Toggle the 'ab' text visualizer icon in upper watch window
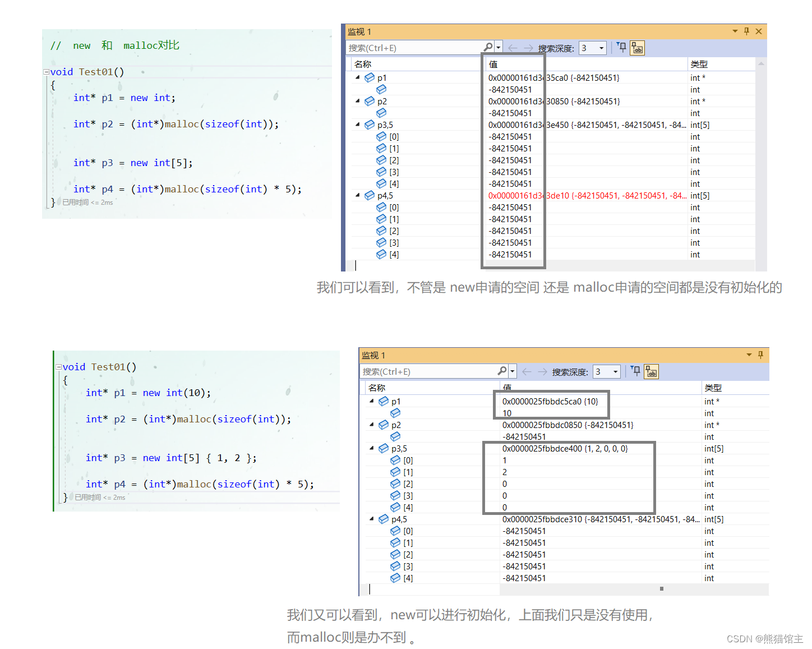The height and width of the screenshot is (649, 812). [638, 48]
